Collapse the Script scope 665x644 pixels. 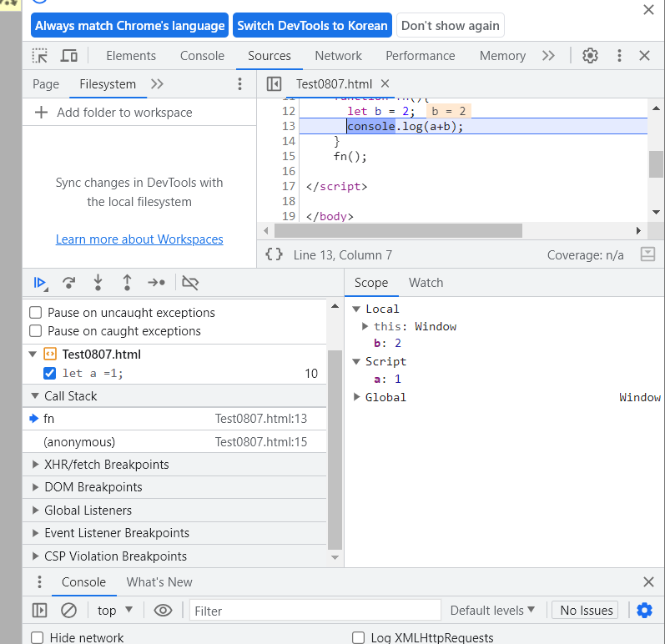point(356,362)
